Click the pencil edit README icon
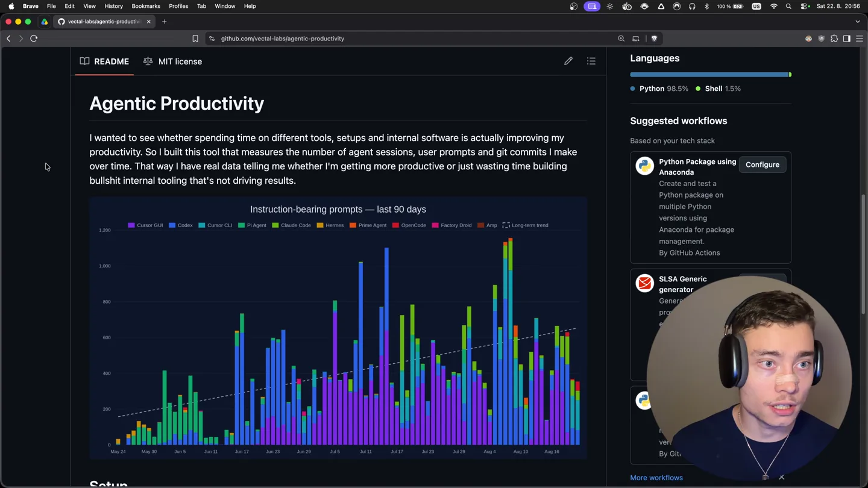 coord(568,61)
